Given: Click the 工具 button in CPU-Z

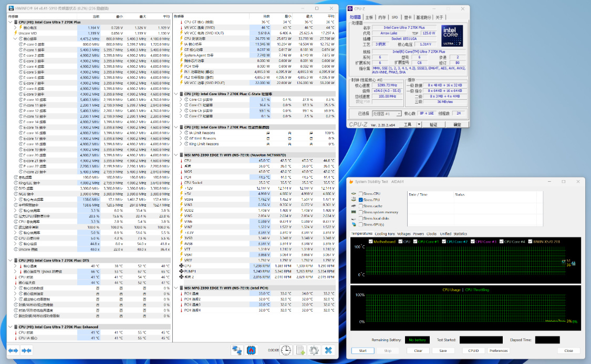Looking at the screenshot, I should point(408,124).
